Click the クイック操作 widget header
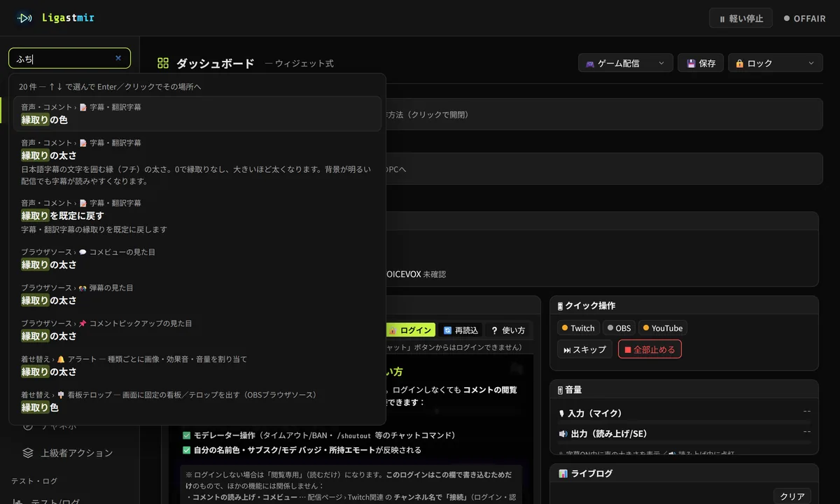The height and width of the screenshot is (504, 840). [x=684, y=306]
